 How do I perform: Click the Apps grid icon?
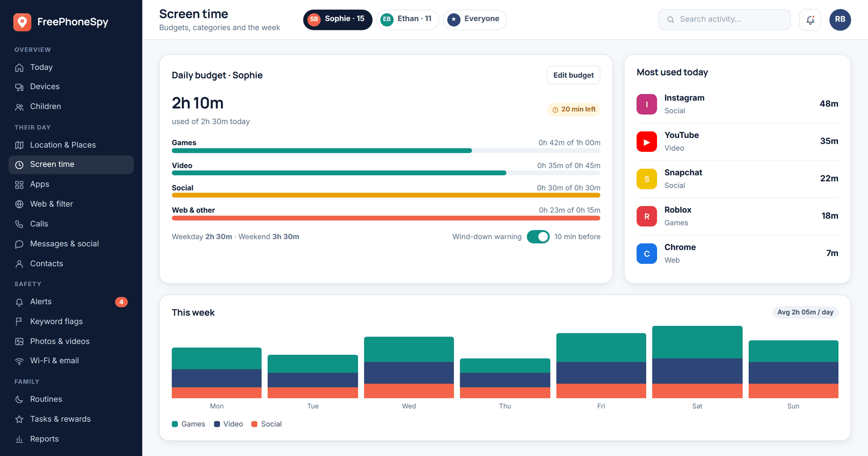[19, 185]
